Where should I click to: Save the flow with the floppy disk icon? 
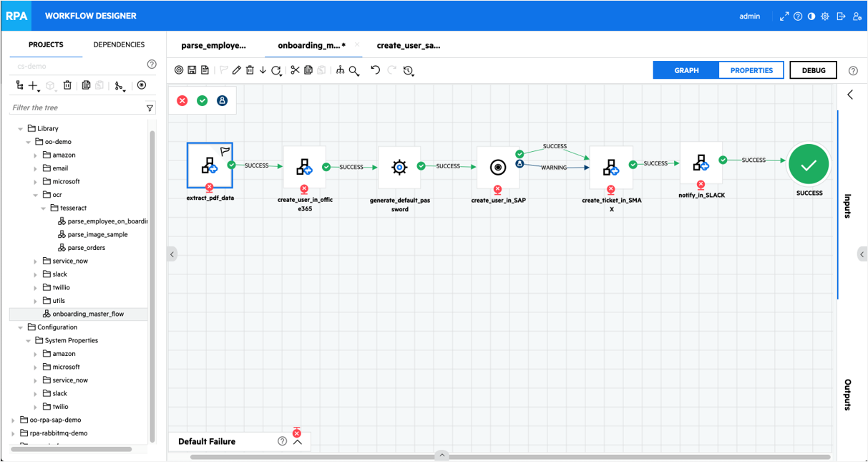click(192, 70)
